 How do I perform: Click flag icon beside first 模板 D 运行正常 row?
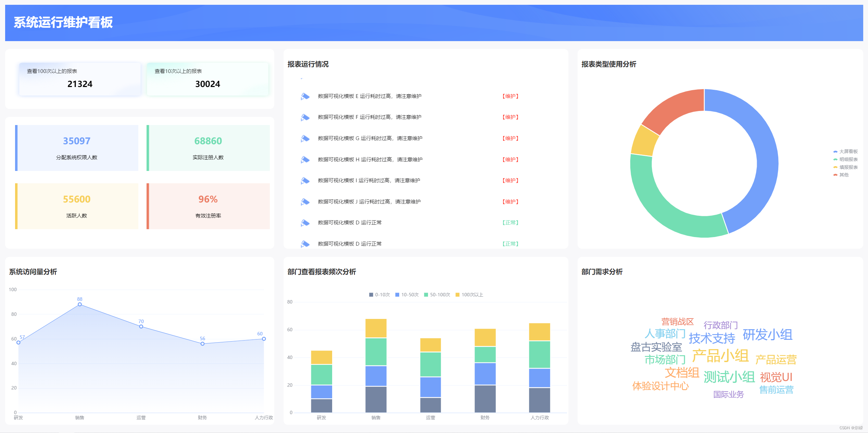point(305,223)
